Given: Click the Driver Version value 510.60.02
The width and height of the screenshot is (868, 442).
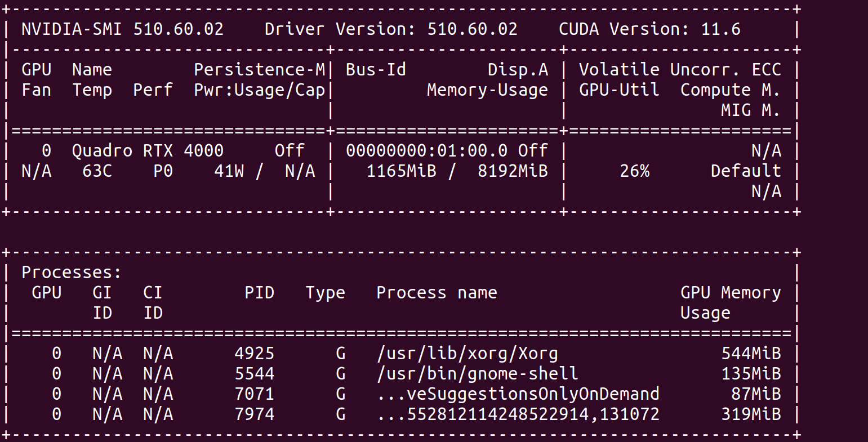Looking at the screenshot, I should 472,29.
